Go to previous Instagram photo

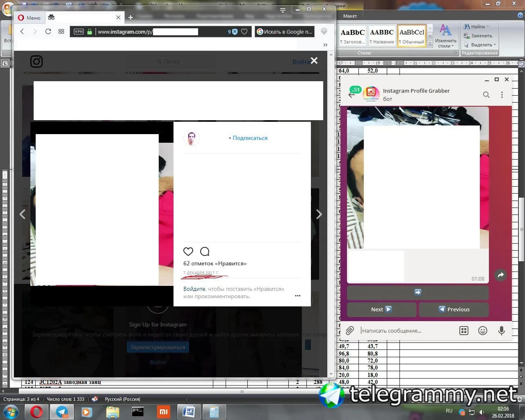pyautogui.click(x=23, y=214)
